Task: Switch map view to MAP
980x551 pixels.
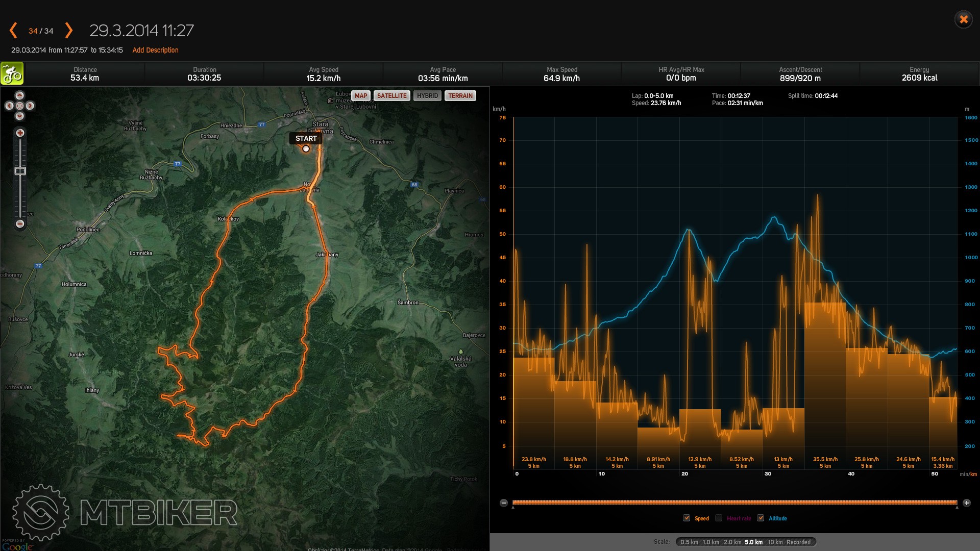Action: click(x=361, y=96)
